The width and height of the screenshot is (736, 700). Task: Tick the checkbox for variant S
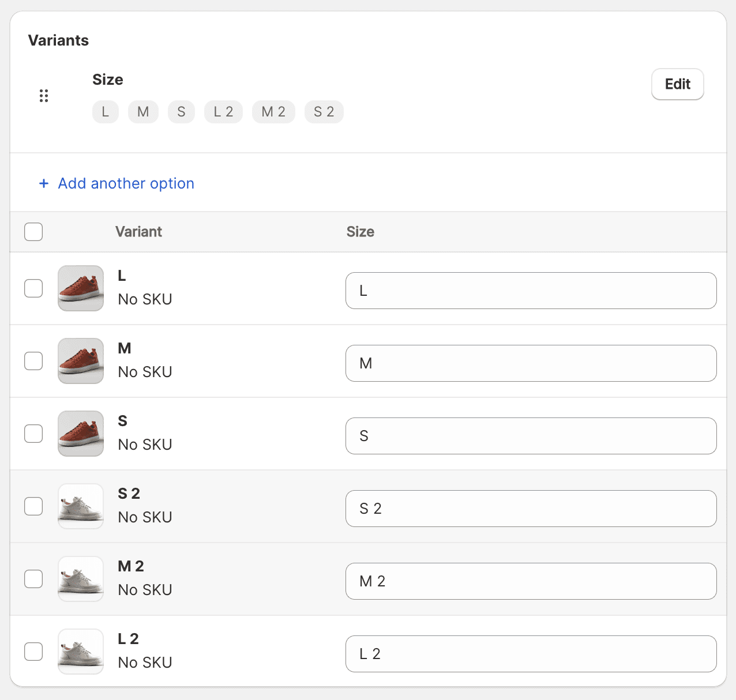pos(33,434)
